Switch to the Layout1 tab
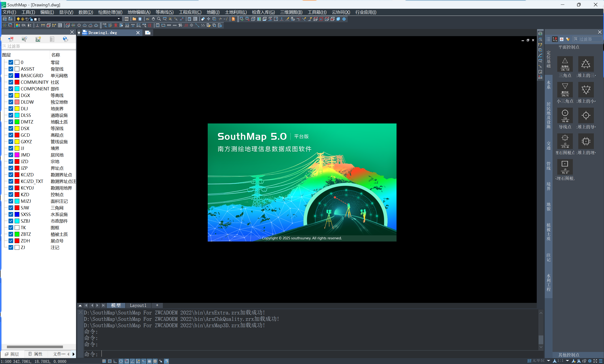 click(x=138, y=305)
